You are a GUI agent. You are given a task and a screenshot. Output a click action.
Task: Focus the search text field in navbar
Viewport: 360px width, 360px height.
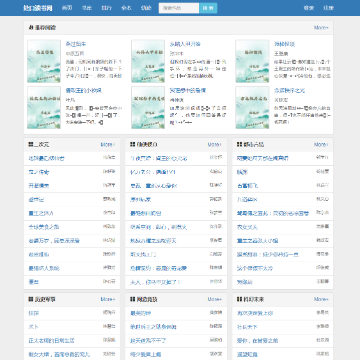pos(179,8)
